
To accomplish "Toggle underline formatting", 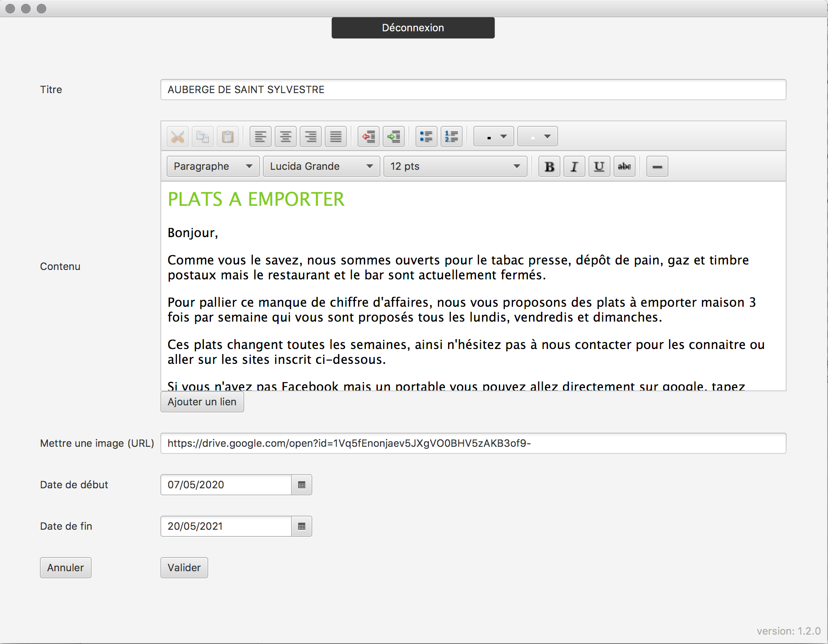I will click(x=599, y=167).
